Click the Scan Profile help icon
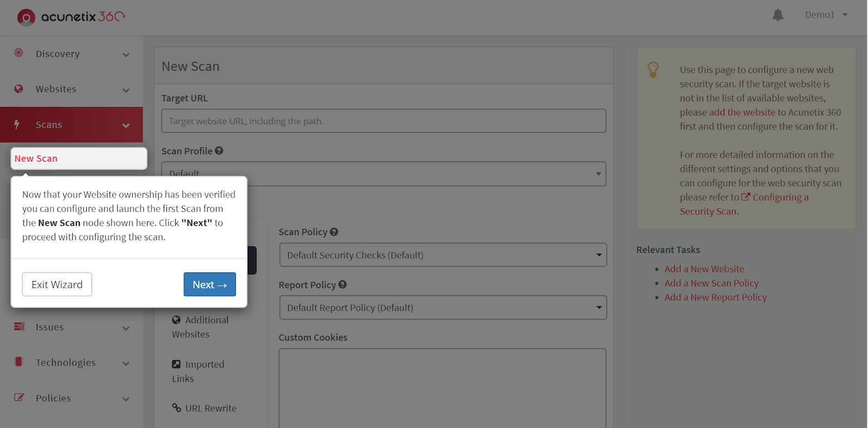 [219, 151]
